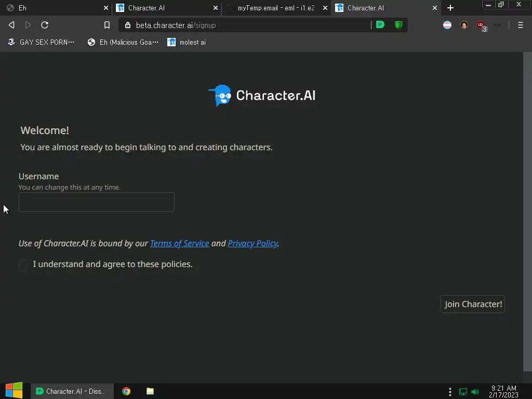This screenshot has width=532, height=399.
Task: Reload the current page
Action: 45,25
